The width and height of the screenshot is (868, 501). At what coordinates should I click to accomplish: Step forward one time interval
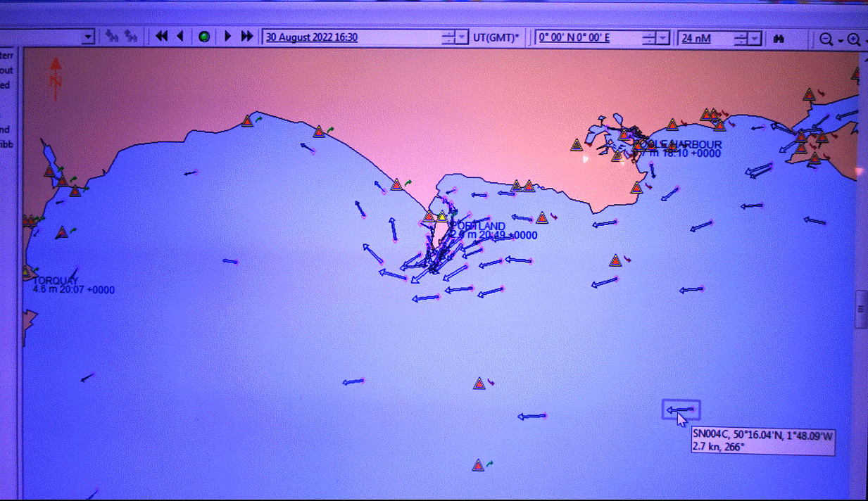[227, 37]
